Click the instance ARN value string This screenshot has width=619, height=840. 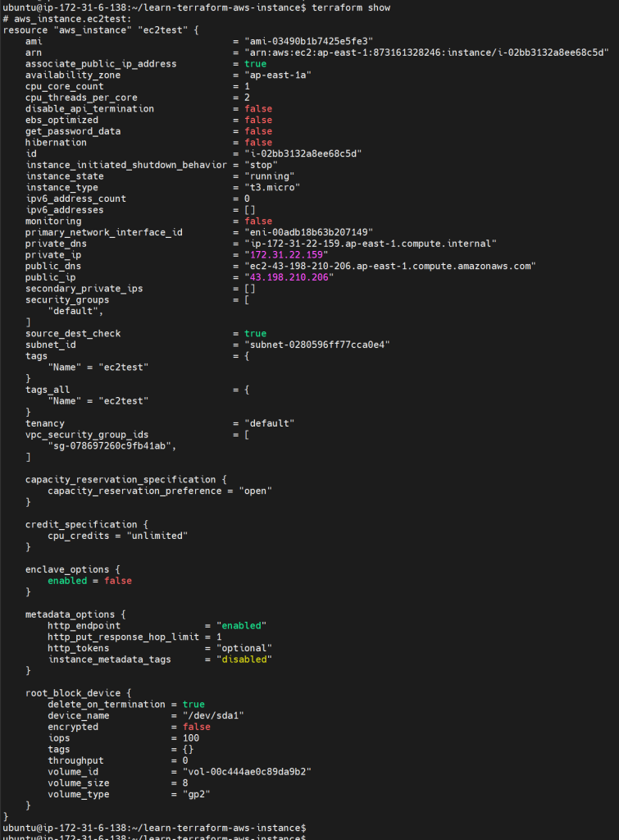[x=426, y=52]
